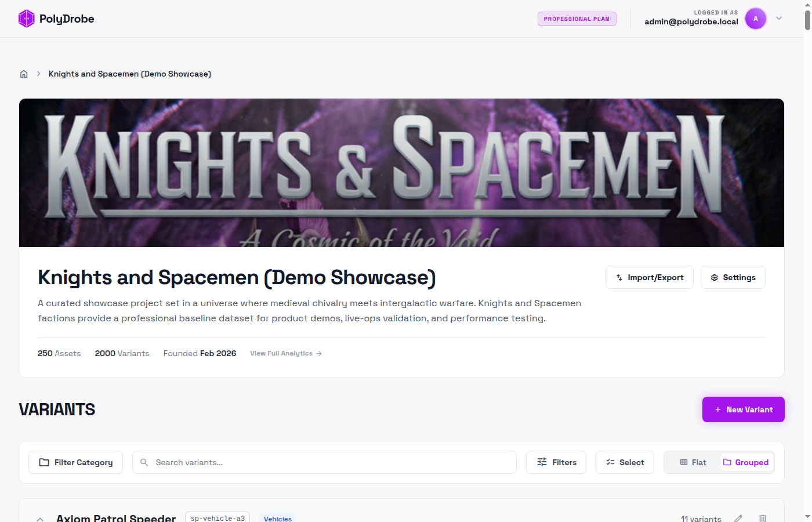Open the Import/Export options
The height and width of the screenshot is (522, 812).
click(x=649, y=277)
